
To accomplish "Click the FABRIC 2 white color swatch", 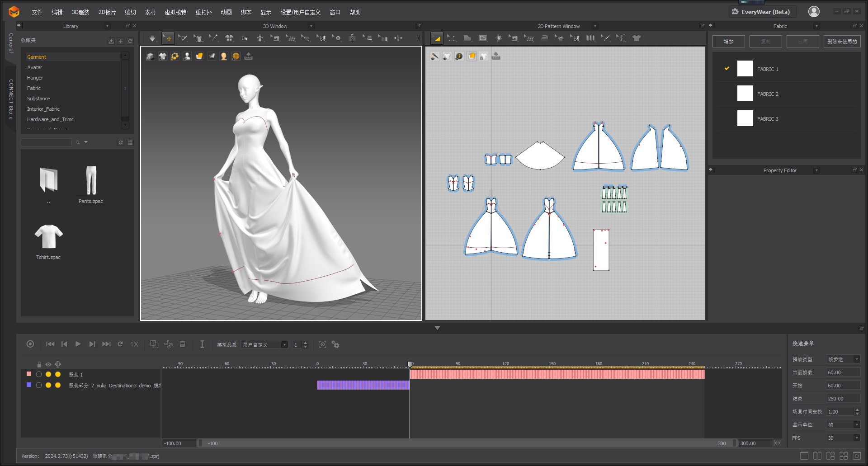I will [745, 94].
